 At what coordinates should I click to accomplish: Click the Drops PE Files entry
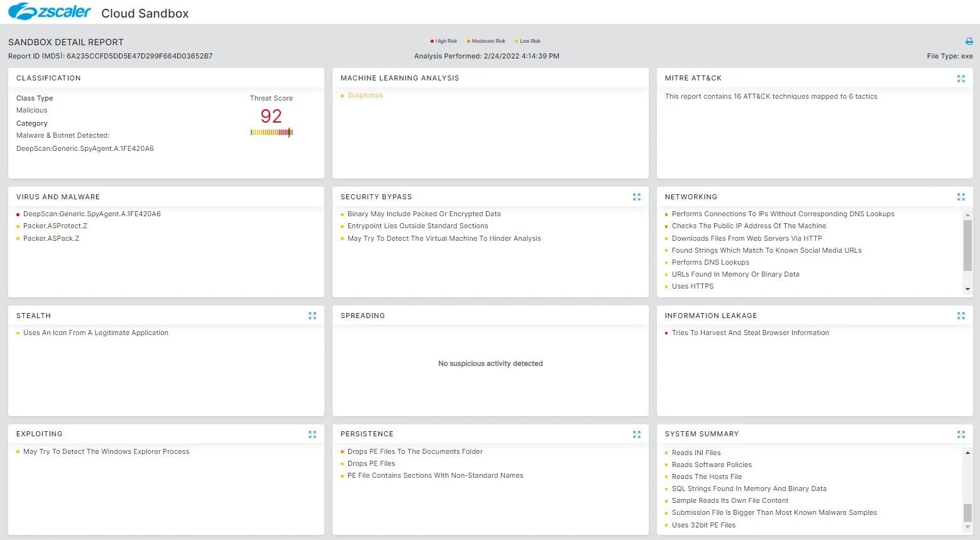pyautogui.click(x=372, y=464)
